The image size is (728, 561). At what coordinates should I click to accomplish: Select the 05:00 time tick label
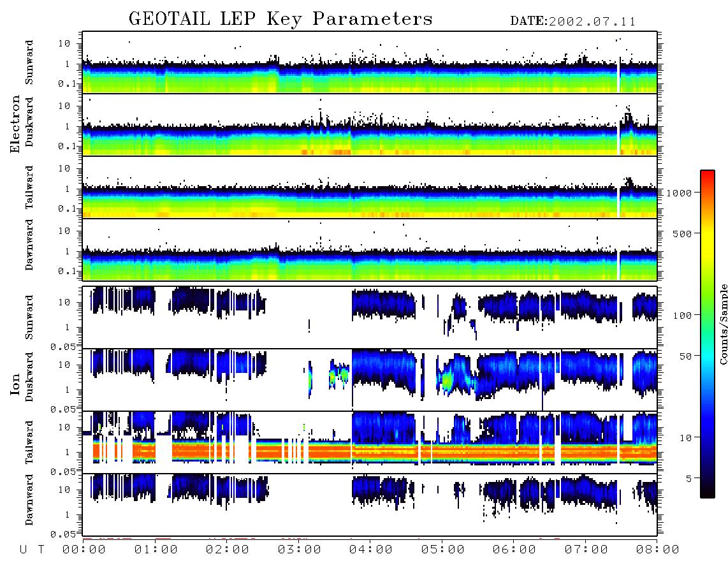443,550
